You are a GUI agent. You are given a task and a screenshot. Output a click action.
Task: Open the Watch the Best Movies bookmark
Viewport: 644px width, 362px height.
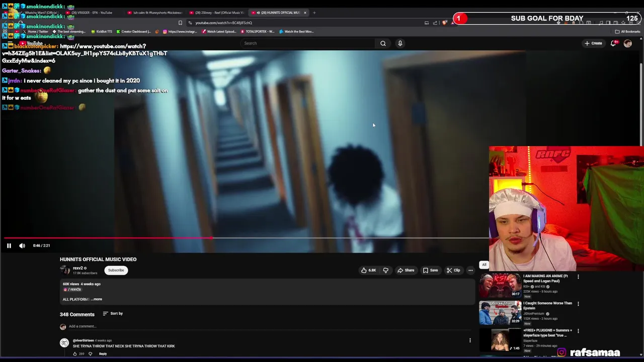click(297, 32)
